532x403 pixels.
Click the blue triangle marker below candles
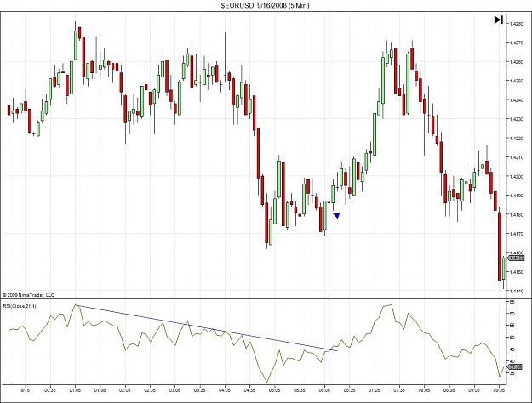point(336,216)
